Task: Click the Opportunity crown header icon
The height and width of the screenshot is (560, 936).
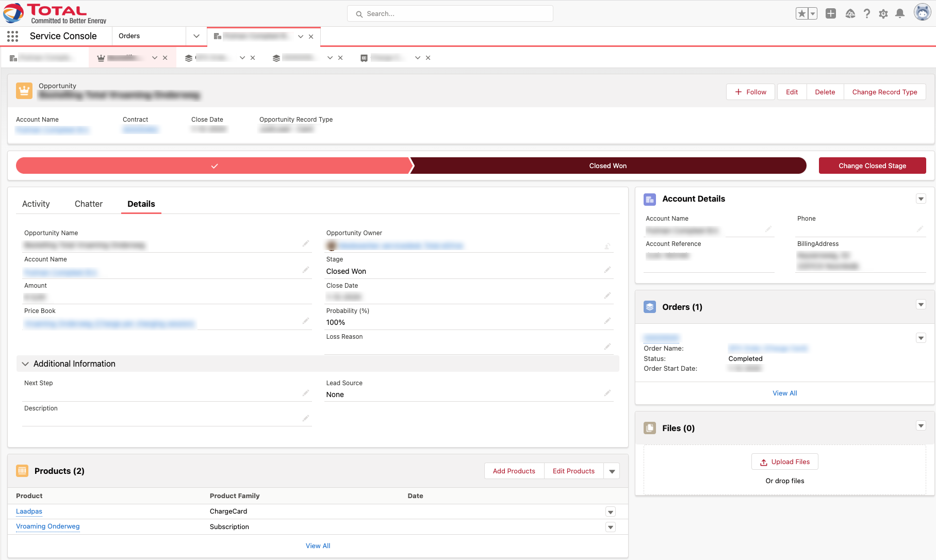Action: tap(24, 91)
